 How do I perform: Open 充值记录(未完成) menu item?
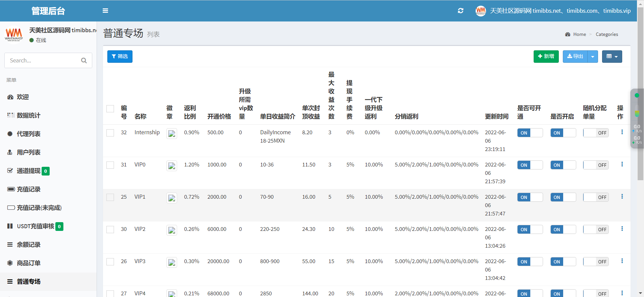coord(48,208)
